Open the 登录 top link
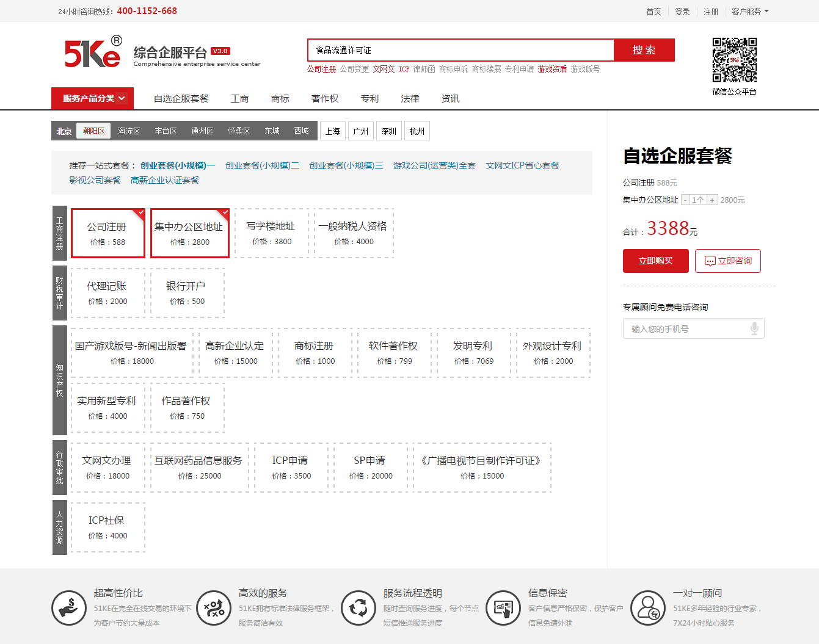This screenshot has height=644, width=819. tap(682, 12)
